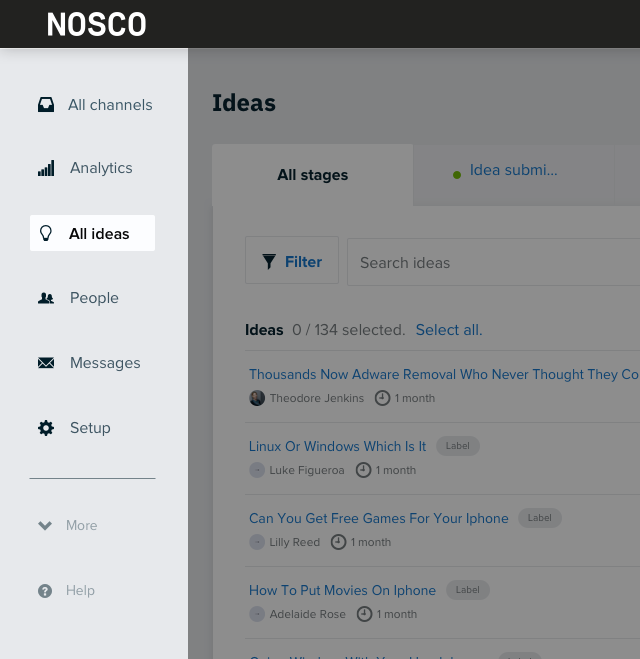Click Luke Figueroa's avatar

coord(257,470)
